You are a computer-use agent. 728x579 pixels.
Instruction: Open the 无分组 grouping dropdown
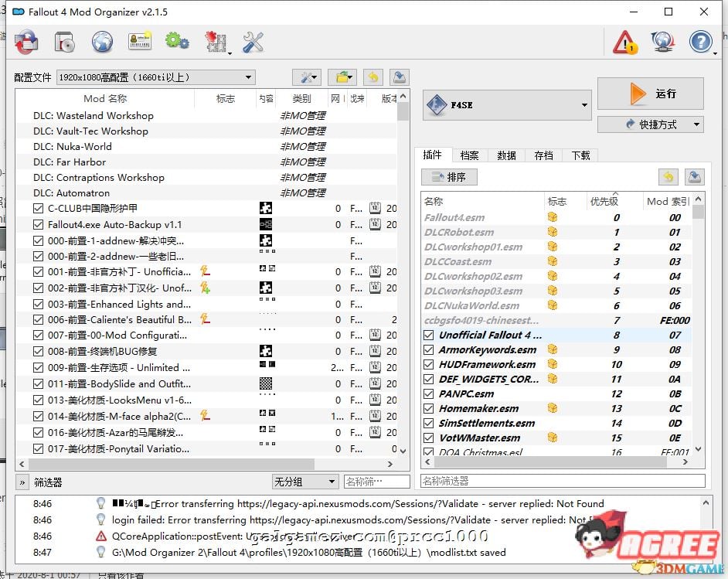[x=304, y=481]
